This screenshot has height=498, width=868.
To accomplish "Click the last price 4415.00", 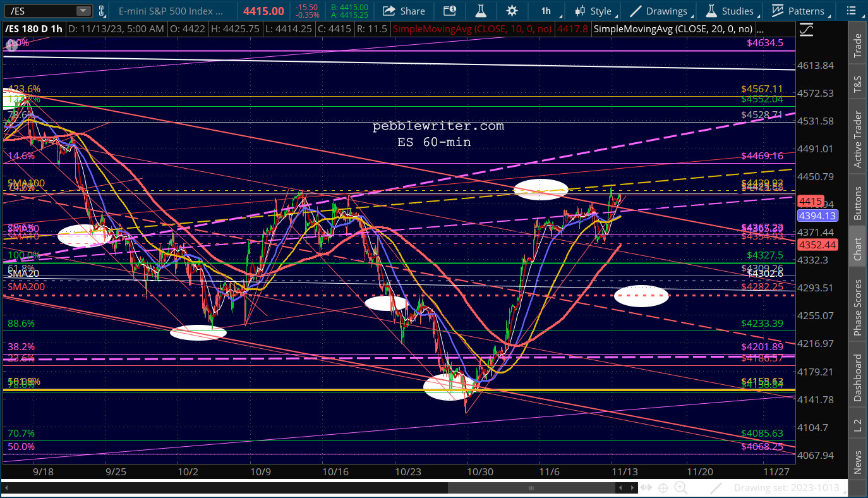I will coord(262,11).
